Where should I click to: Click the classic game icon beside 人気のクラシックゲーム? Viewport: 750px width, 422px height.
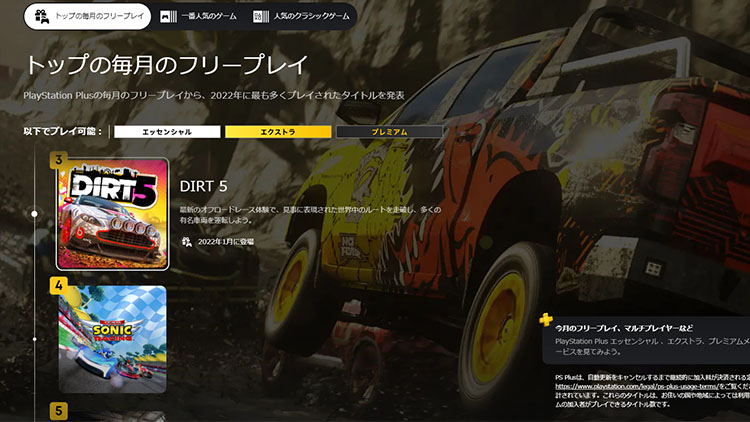click(261, 17)
